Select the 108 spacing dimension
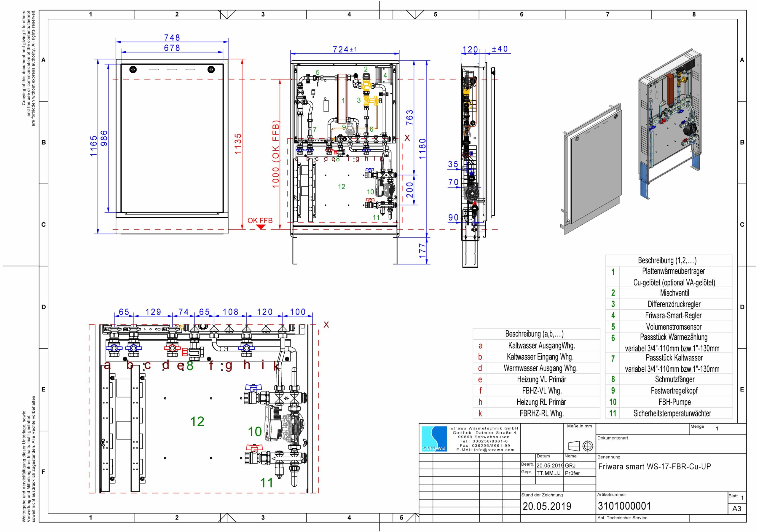Viewport: 759px width, 532px height. 230,312
